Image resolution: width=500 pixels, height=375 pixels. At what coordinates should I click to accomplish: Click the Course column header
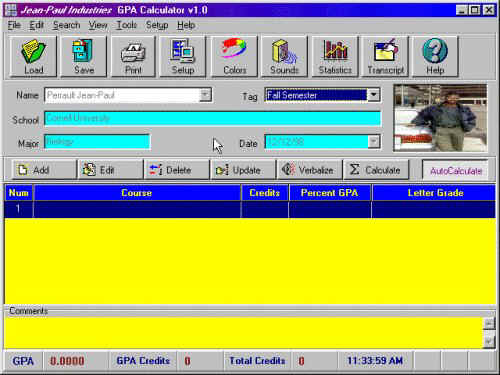click(x=137, y=193)
